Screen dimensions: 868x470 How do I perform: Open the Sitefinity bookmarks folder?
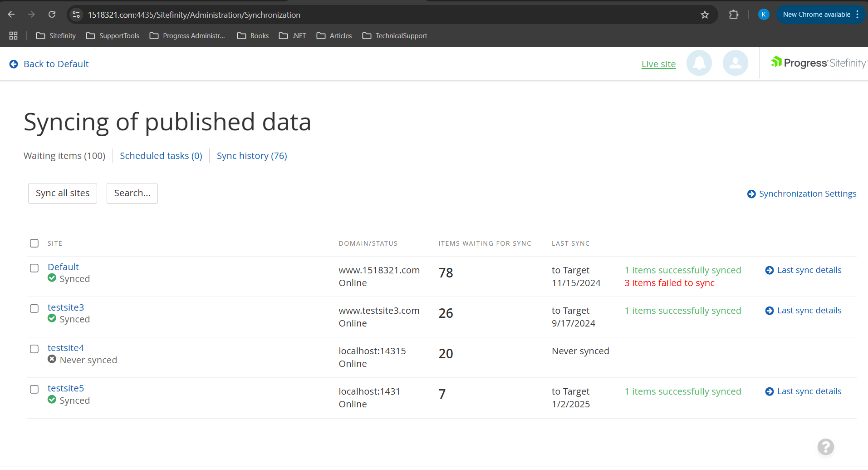(x=56, y=35)
